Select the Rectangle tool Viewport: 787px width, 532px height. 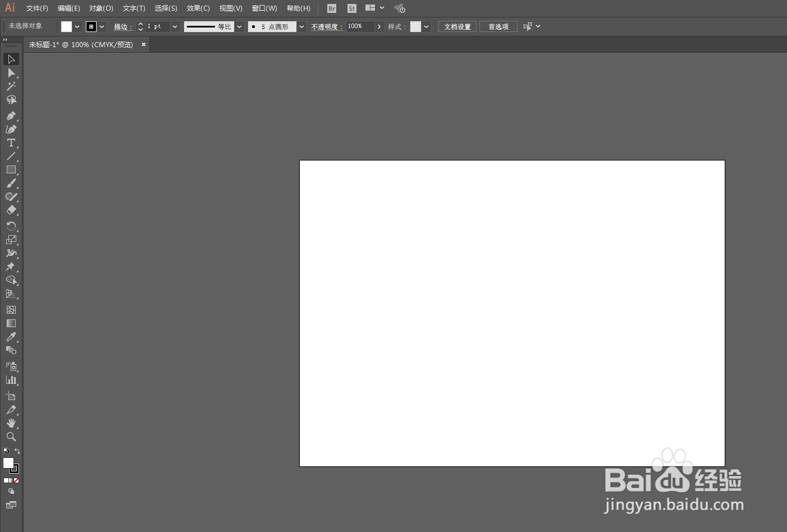(x=11, y=169)
